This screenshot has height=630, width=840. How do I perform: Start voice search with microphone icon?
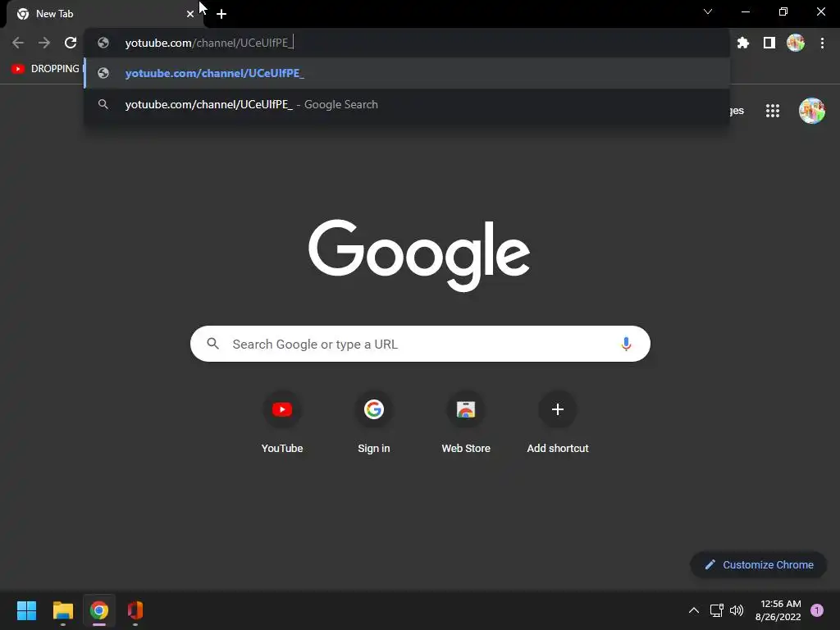(x=626, y=344)
